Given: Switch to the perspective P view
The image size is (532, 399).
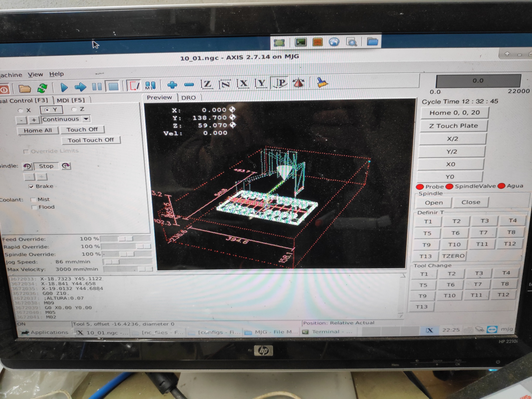Looking at the screenshot, I should (x=281, y=83).
